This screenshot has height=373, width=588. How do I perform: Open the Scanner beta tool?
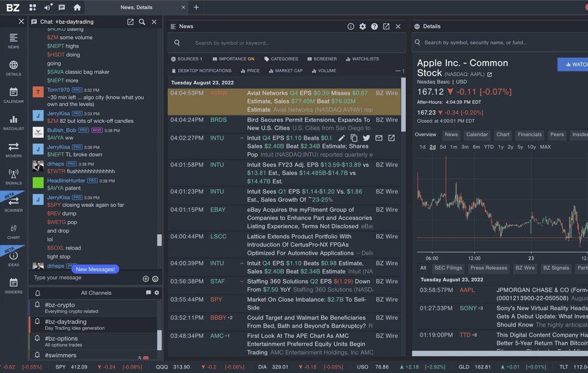[14, 205]
